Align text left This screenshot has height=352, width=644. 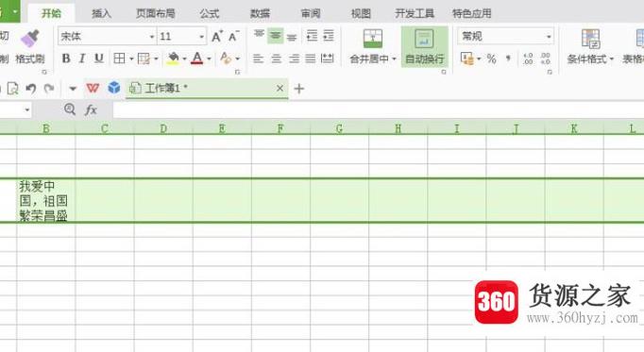click(259, 59)
